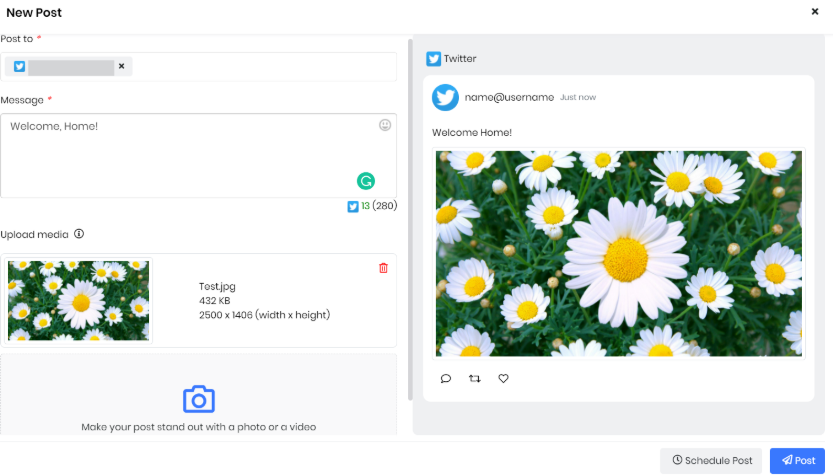Click name@username in the preview
Viewport: 833px width, 476px height.
click(509, 97)
